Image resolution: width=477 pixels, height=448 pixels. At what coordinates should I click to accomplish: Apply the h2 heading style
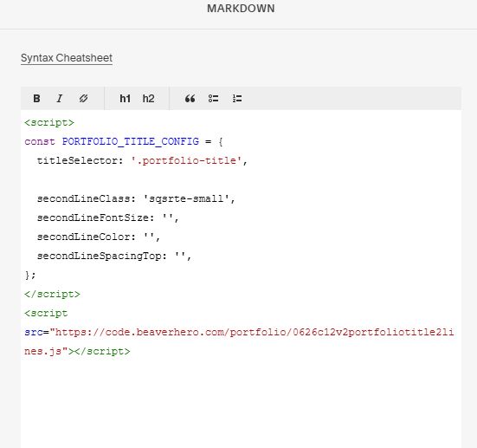tap(148, 99)
